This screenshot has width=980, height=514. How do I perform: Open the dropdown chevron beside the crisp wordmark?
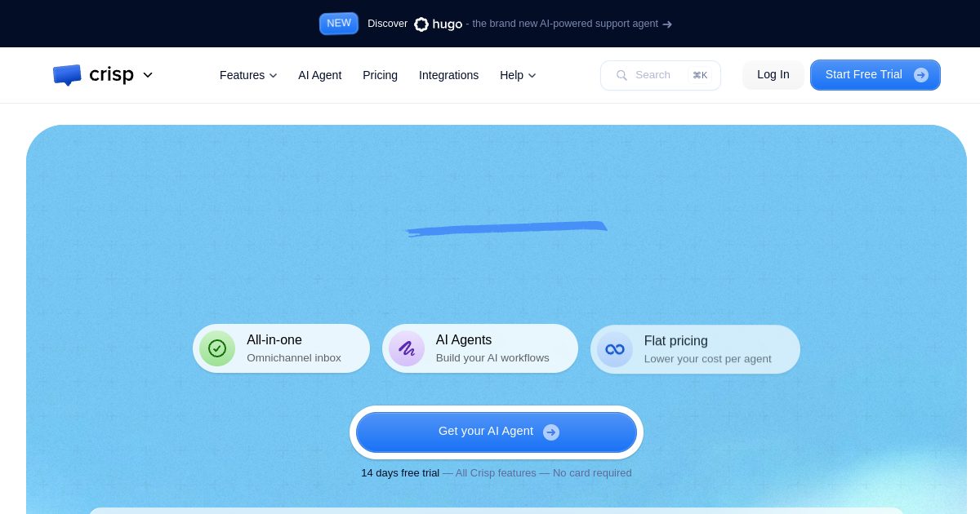(x=148, y=75)
